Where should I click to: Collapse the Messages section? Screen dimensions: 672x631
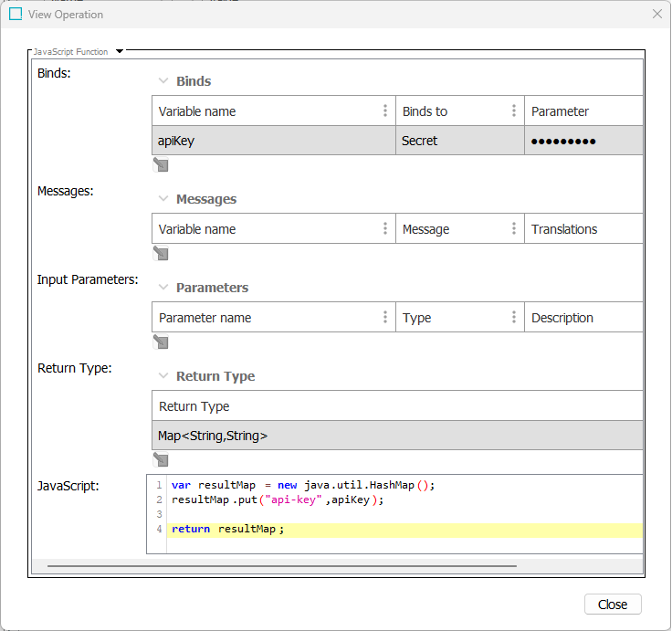pos(163,199)
